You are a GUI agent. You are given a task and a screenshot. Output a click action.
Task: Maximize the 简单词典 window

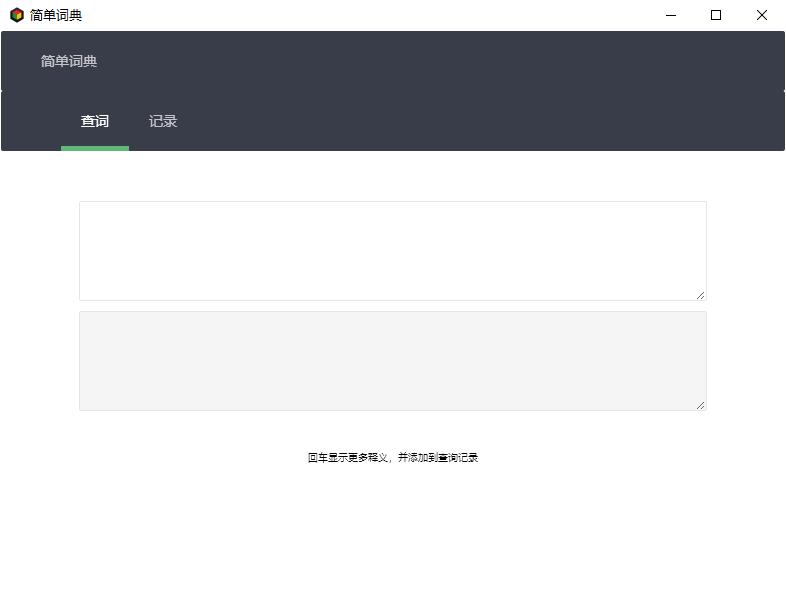tap(716, 15)
